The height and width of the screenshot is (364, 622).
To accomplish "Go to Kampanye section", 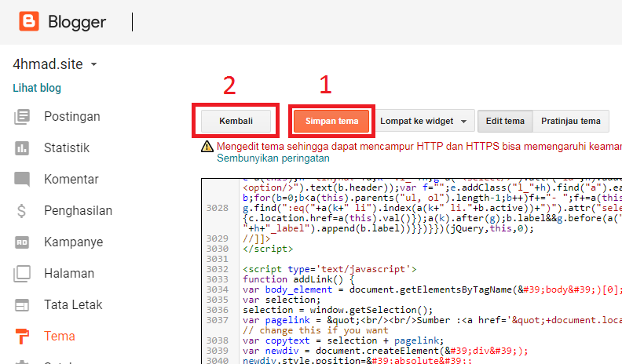I will (73, 242).
